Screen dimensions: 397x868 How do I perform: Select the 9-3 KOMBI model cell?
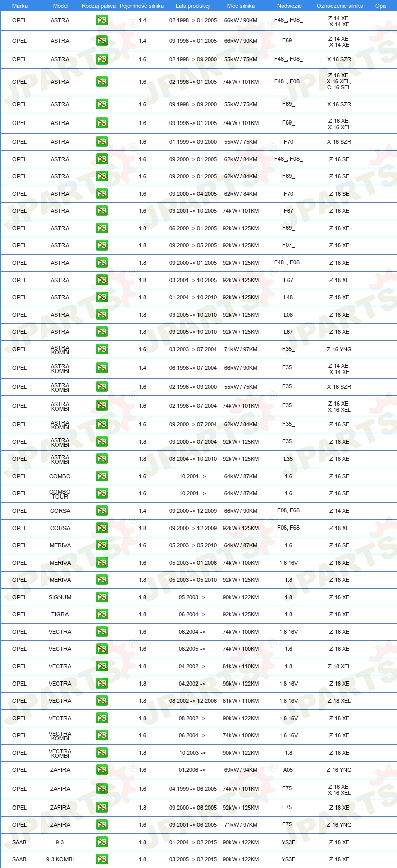(x=60, y=859)
